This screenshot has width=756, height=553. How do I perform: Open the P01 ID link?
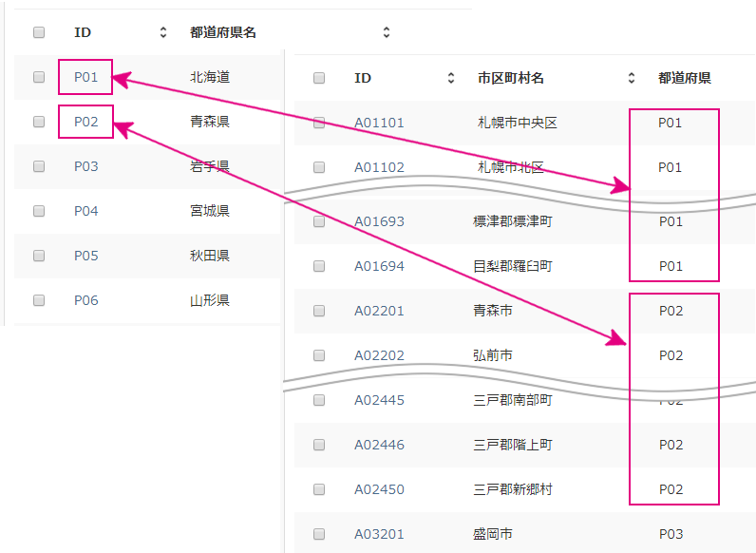pyautogui.click(x=86, y=77)
